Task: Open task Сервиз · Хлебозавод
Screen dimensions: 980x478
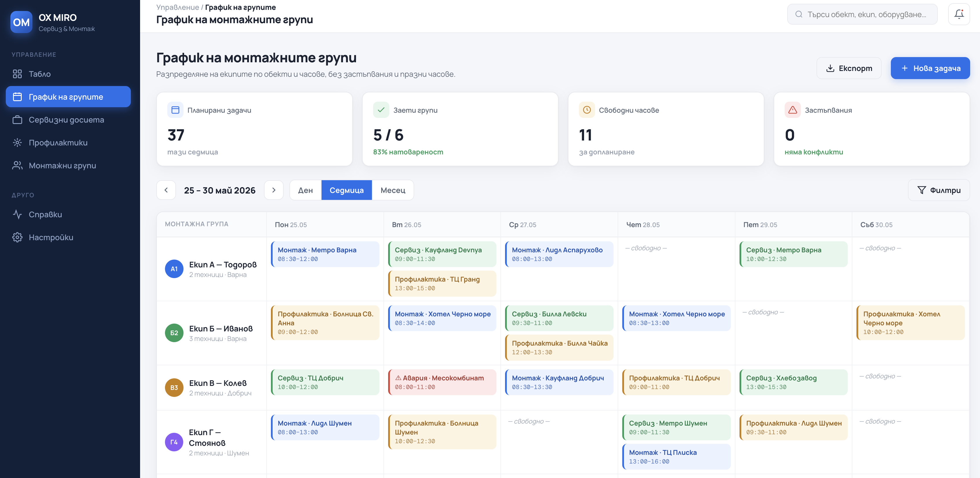Action: pyautogui.click(x=794, y=382)
